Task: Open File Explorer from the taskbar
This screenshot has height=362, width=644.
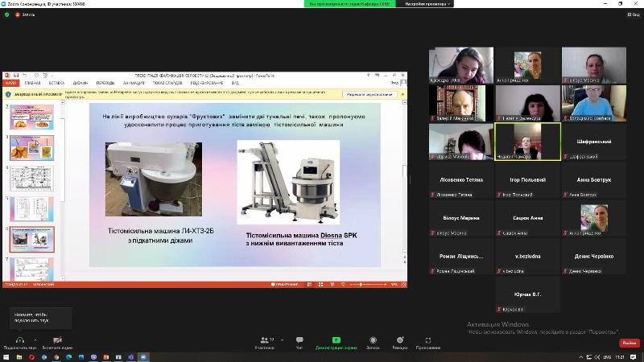Action: (19, 357)
